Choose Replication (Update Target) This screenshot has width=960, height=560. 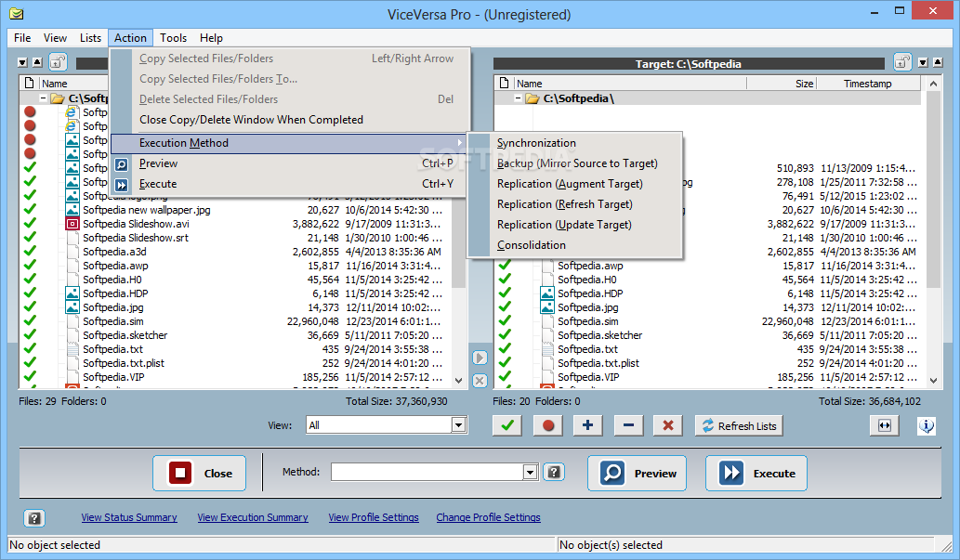coord(574,225)
